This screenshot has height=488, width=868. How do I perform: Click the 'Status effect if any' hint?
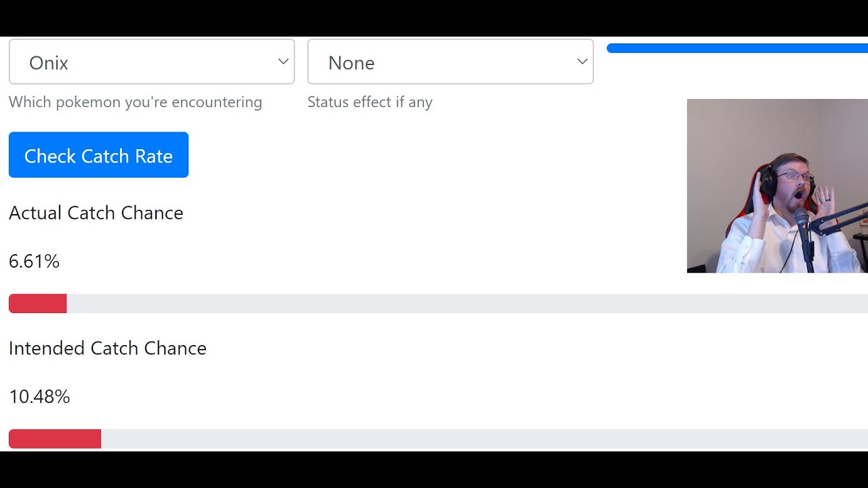(x=370, y=102)
